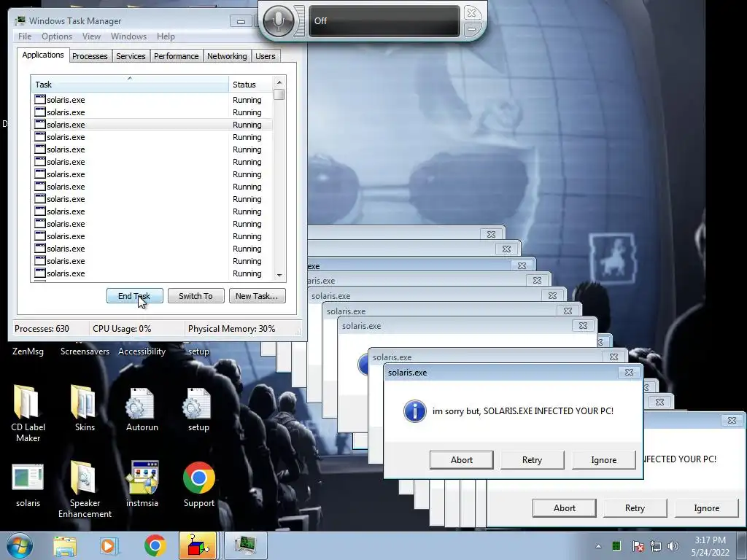Image resolution: width=747 pixels, height=560 pixels.
Task: Click the speech recognition microphone button
Action: click(x=278, y=20)
